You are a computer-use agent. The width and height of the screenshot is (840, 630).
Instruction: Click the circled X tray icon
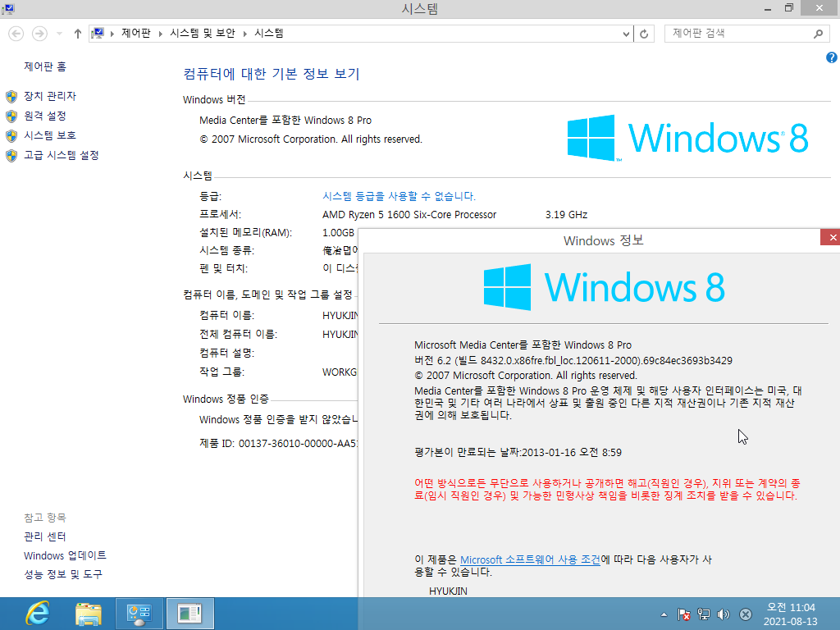(x=745, y=614)
